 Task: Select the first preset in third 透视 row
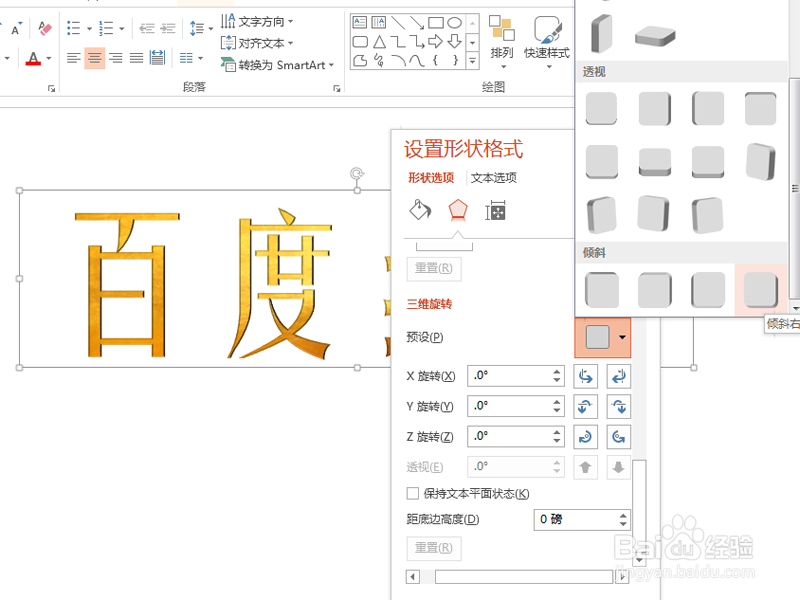click(x=602, y=215)
